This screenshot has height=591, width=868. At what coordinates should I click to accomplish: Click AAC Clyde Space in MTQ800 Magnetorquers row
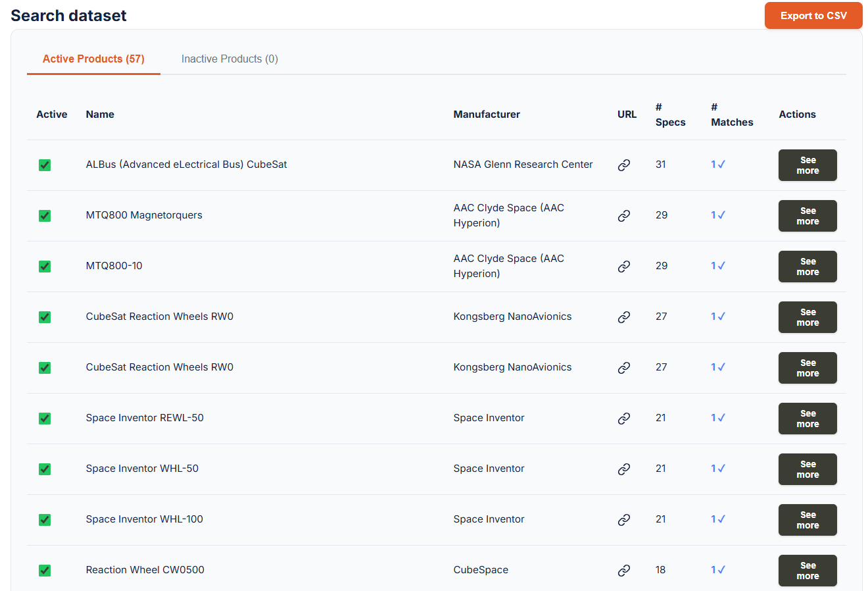pyautogui.click(x=509, y=215)
